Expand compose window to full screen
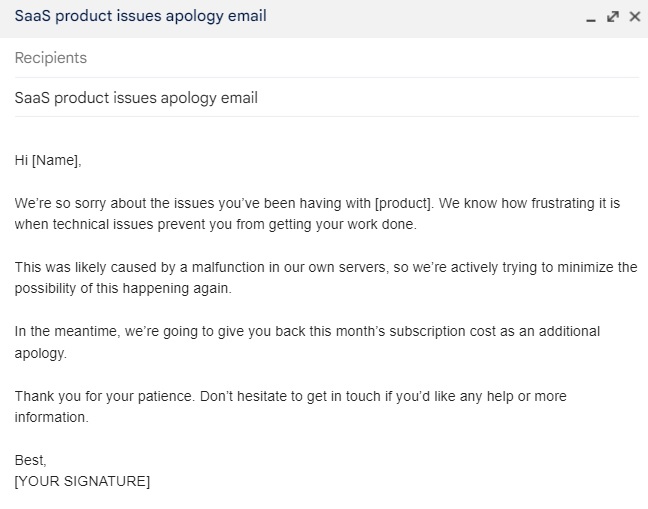 (x=613, y=17)
